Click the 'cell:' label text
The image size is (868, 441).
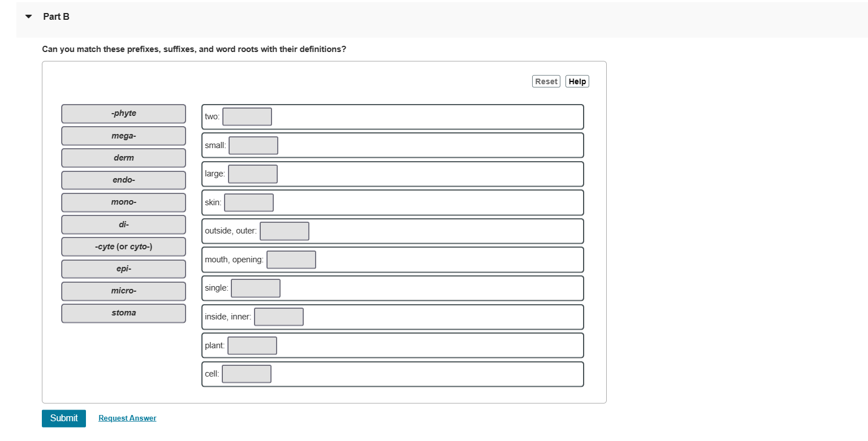(x=212, y=374)
